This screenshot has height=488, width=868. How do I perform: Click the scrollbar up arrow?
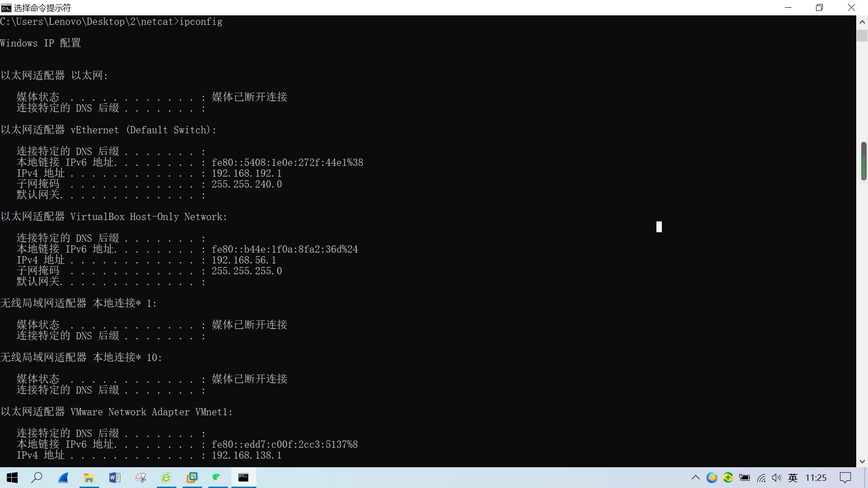[x=862, y=22]
